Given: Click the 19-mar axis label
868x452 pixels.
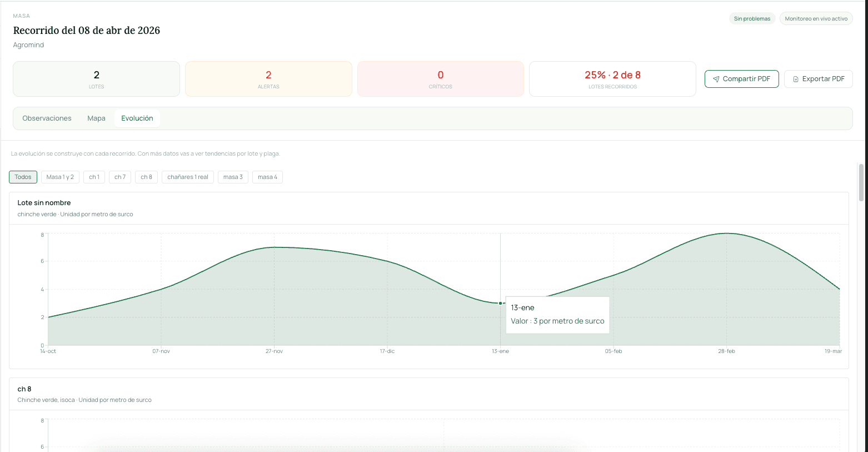Looking at the screenshot, I should (x=833, y=351).
